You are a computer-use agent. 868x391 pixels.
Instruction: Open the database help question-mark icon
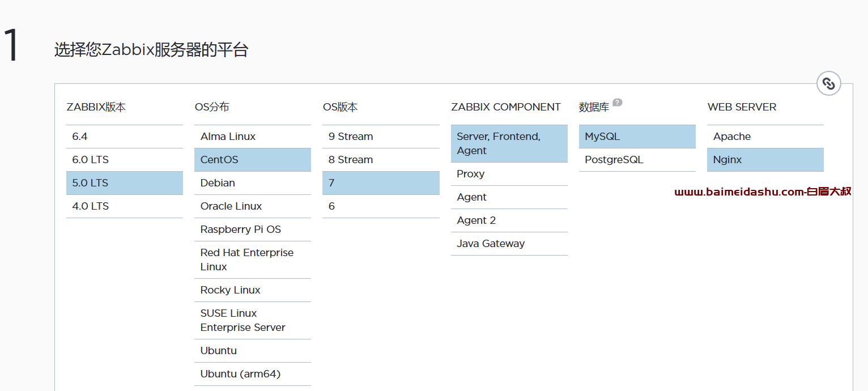coord(618,103)
